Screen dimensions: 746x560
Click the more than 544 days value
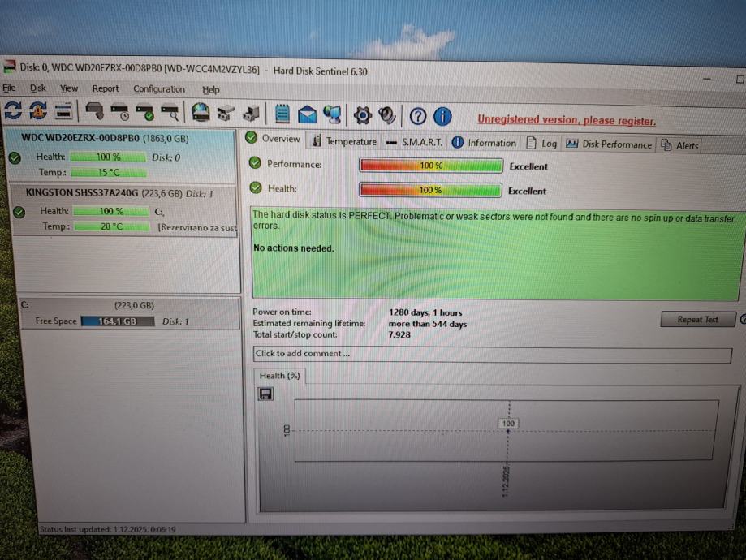coord(427,324)
